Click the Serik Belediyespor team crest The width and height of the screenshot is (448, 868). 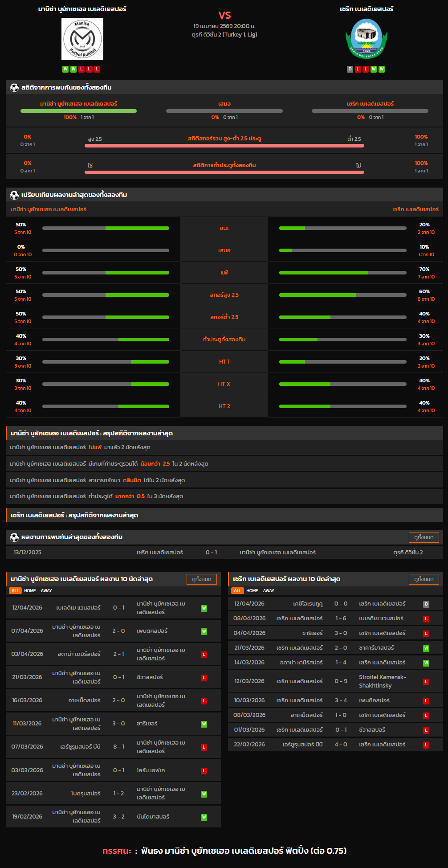(x=366, y=39)
